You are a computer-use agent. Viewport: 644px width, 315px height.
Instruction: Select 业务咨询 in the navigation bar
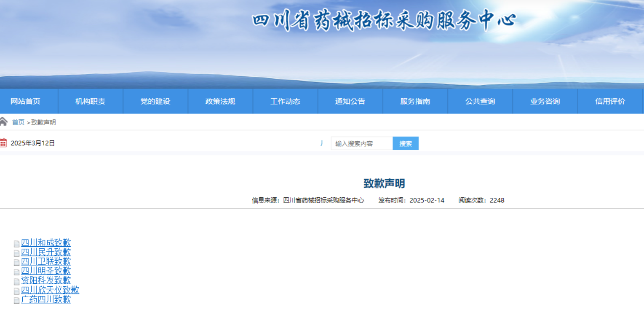pyautogui.click(x=545, y=101)
